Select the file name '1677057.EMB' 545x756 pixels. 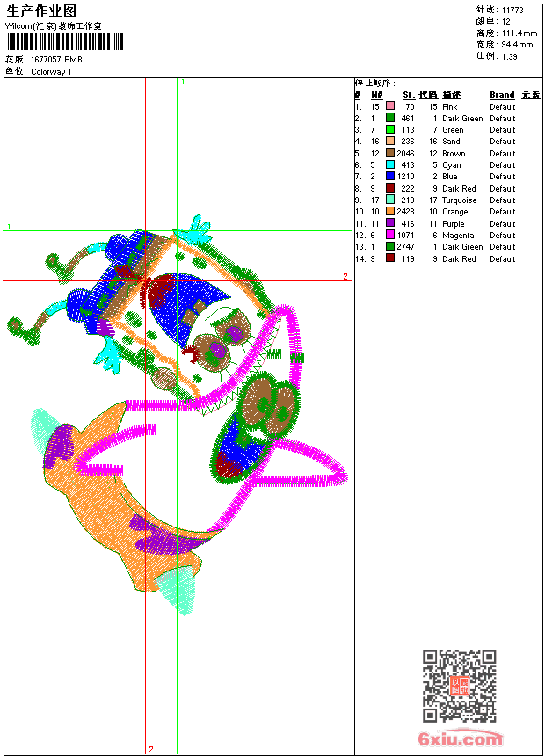(56, 59)
